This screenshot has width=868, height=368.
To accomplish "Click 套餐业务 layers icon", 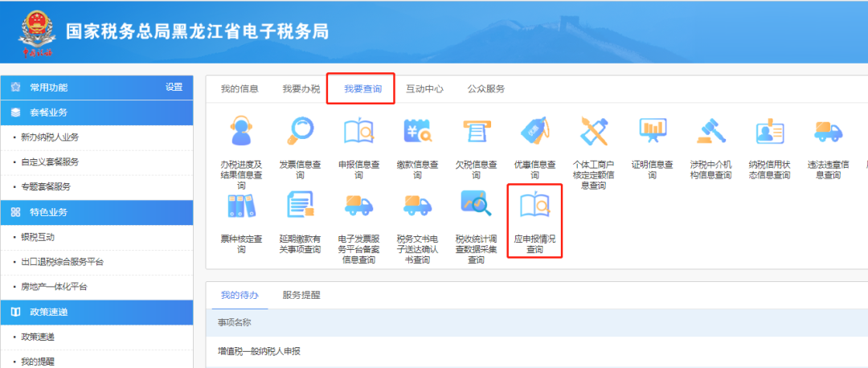I will click(x=15, y=112).
